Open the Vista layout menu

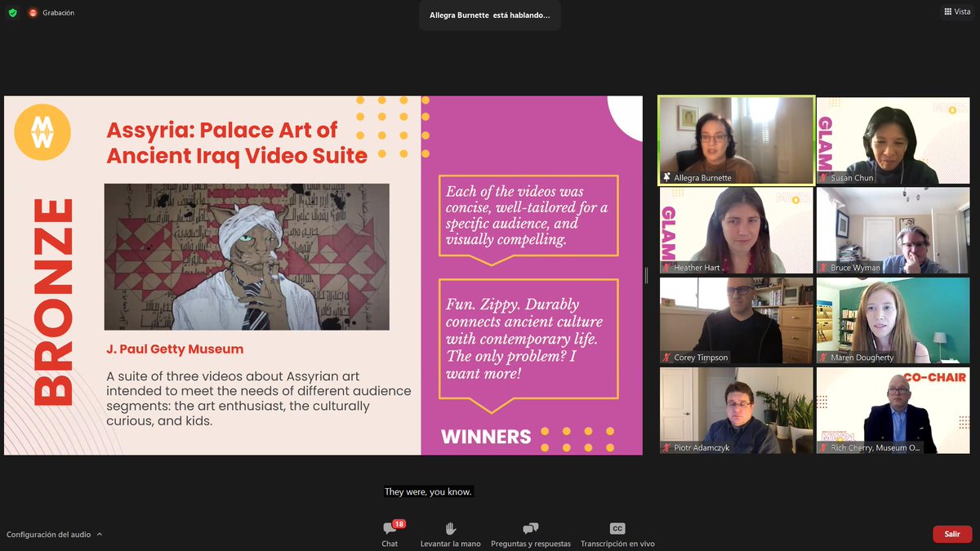tap(957, 11)
